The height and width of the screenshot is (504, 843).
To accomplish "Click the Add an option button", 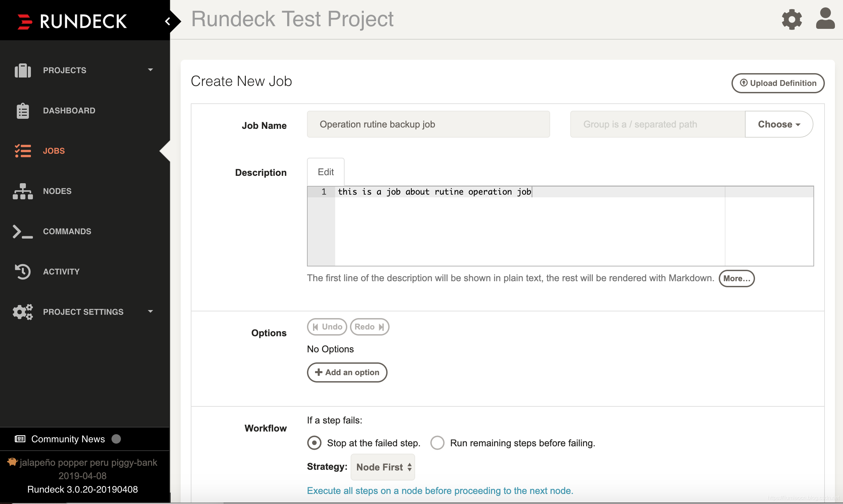I will [347, 372].
